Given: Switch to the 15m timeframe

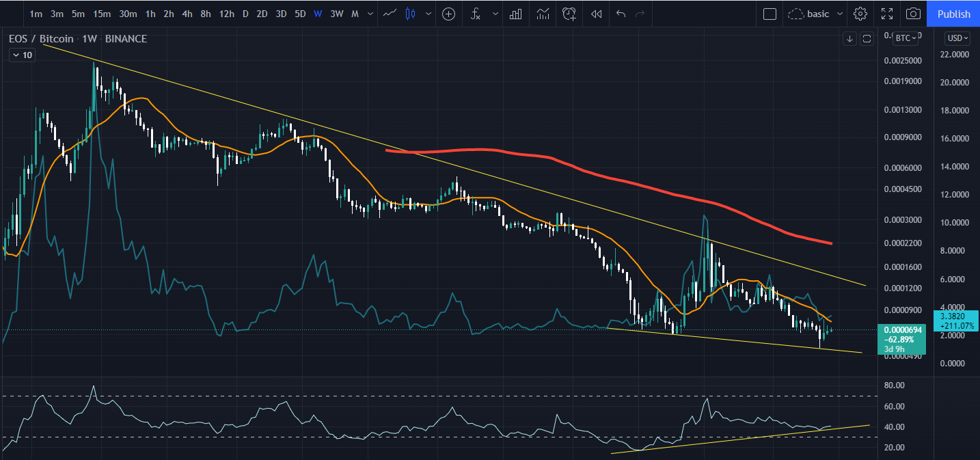Looking at the screenshot, I should 102,14.
